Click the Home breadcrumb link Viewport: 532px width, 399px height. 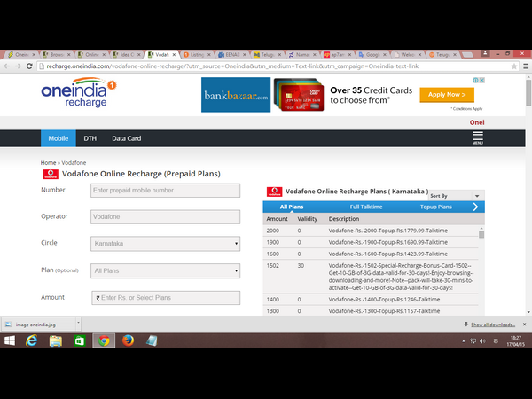point(48,163)
